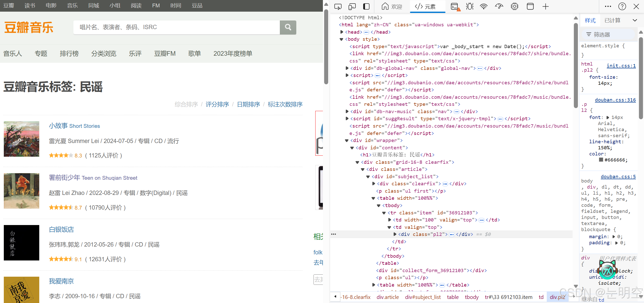The height and width of the screenshot is (303, 644).
Task: Add more tools with plus icon
Action: click(545, 7)
